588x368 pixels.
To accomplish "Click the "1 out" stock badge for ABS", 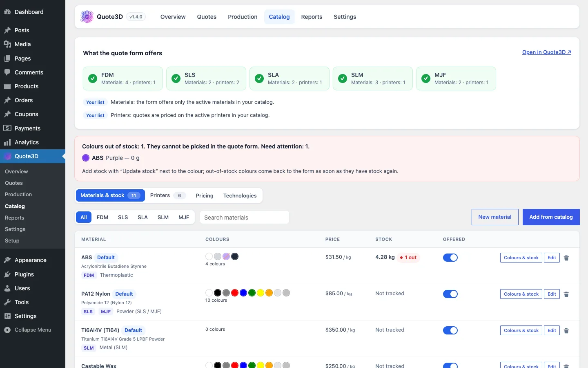I will tap(408, 258).
